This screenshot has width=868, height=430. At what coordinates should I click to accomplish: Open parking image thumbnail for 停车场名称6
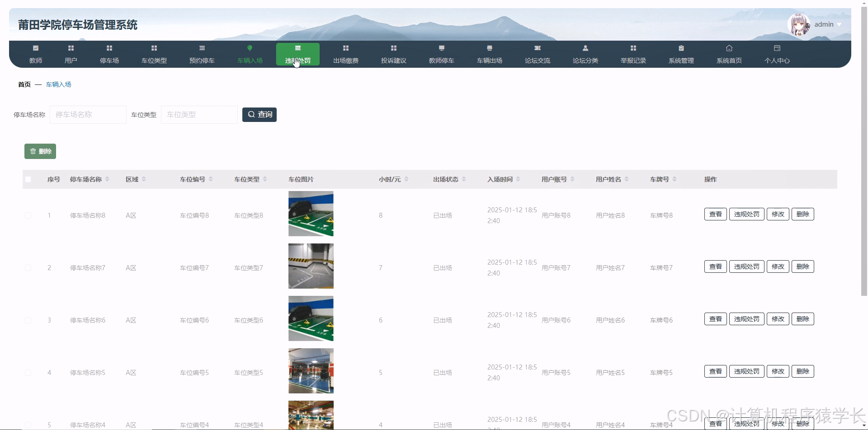coord(311,318)
